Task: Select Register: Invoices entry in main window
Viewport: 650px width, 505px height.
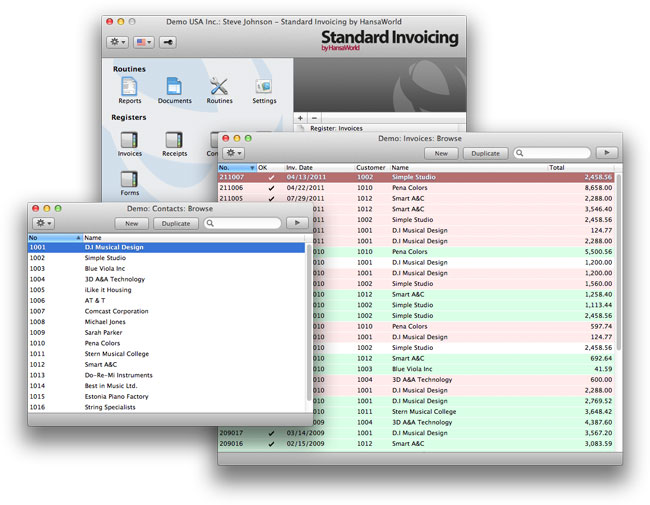Action: point(336,129)
